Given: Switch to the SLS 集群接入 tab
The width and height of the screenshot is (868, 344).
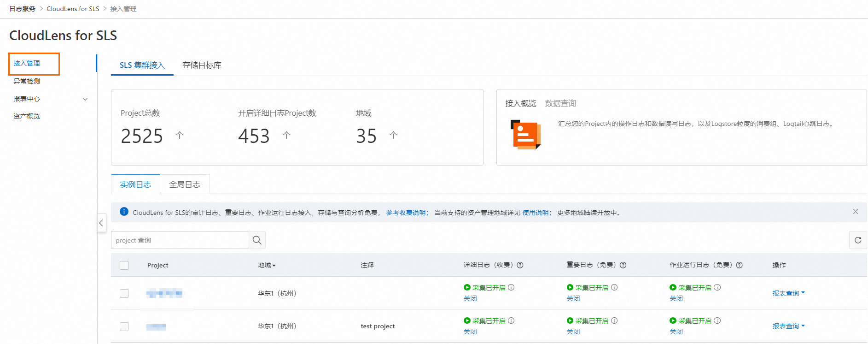Looking at the screenshot, I should 142,65.
